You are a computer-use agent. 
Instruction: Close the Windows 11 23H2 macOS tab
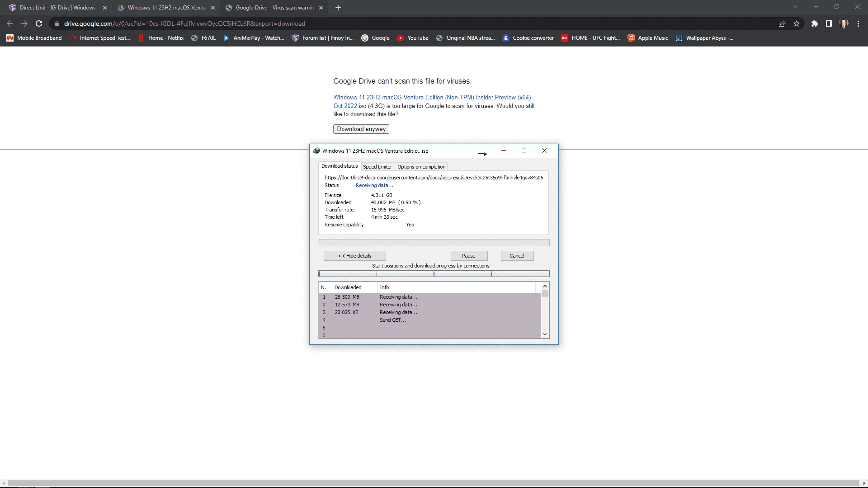213,8
